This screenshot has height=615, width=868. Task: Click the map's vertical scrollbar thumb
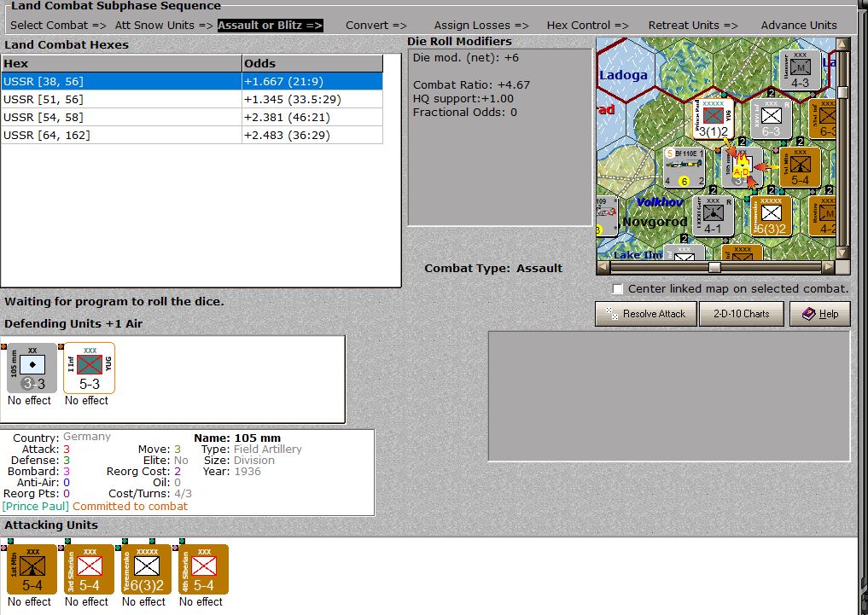point(843,92)
